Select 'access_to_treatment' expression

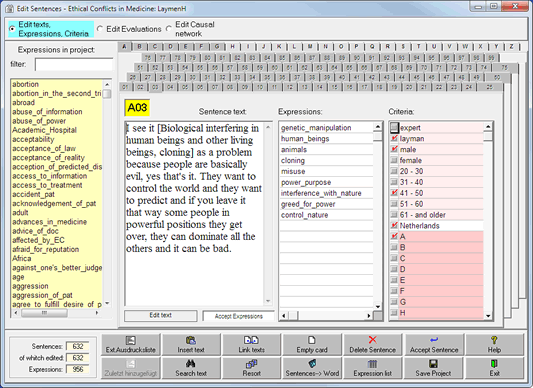click(x=47, y=185)
